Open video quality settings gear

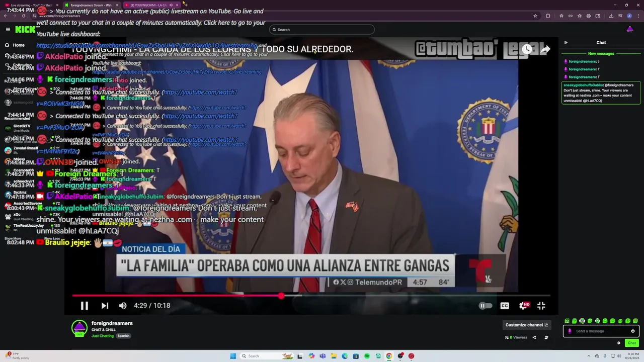(524, 306)
